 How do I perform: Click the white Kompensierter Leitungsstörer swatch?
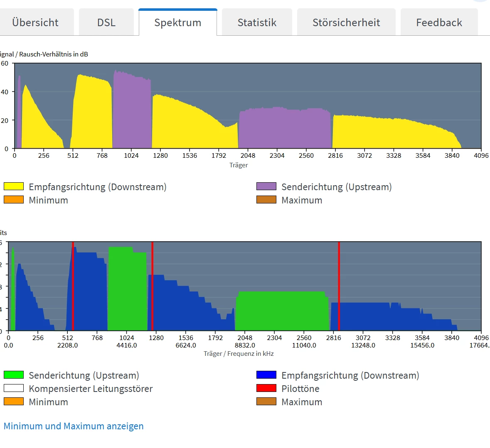[14, 388]
